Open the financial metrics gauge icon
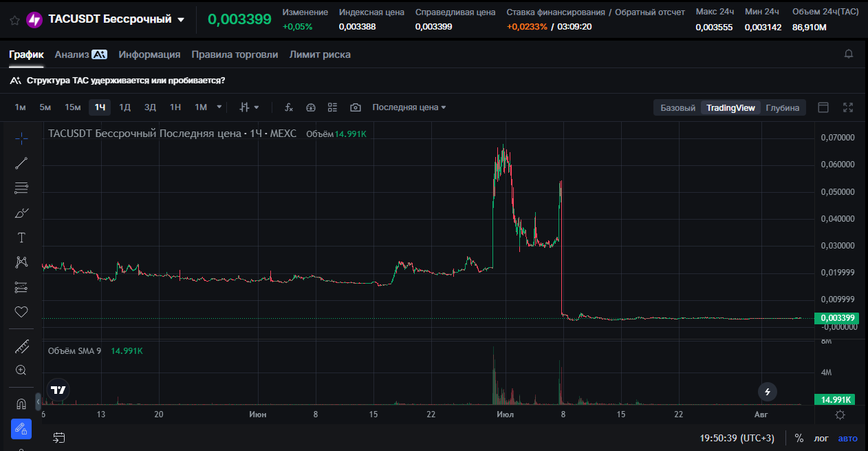Viewport: 868px width, 451px height. [311, 107]
